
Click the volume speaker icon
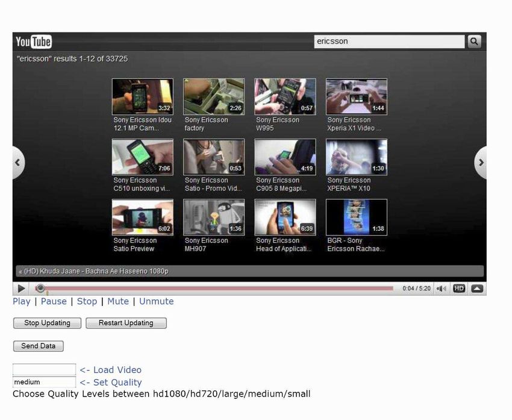pyautogui.click(x=441, y=289)
